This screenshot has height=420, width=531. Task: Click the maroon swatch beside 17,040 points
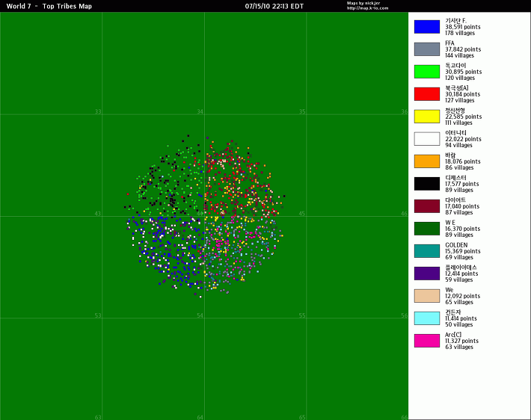(427, 206)
